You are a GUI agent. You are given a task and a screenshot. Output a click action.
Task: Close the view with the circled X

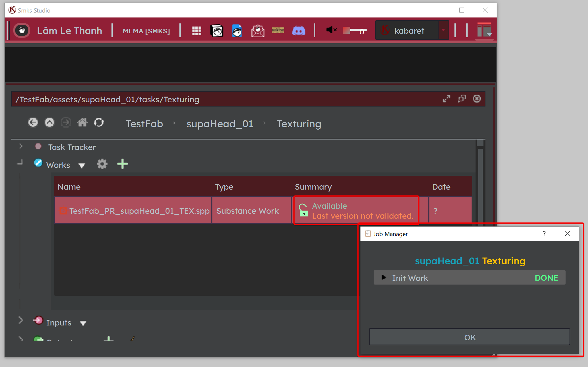(x=477, y=99)
